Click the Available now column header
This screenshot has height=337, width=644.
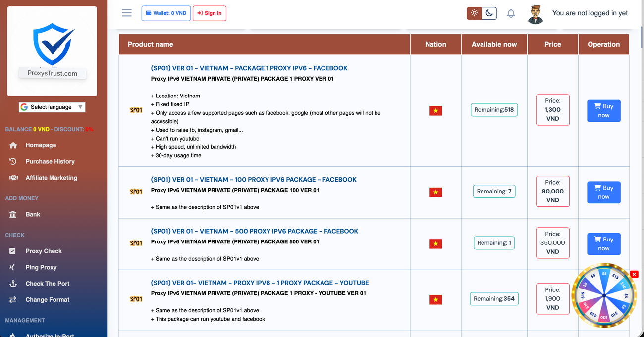click(494, 44)
